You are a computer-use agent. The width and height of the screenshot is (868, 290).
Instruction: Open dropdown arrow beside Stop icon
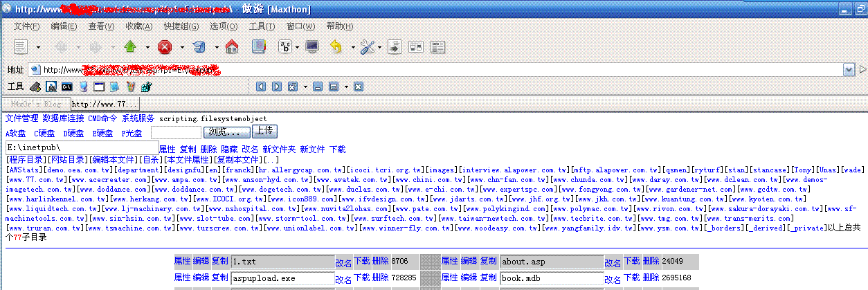tap(182, 48)
